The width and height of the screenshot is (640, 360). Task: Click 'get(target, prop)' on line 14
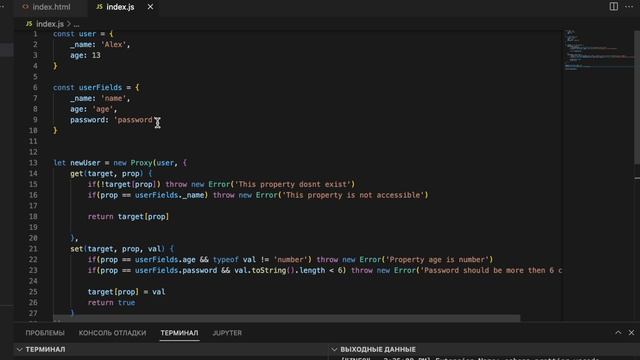point(107,174)
